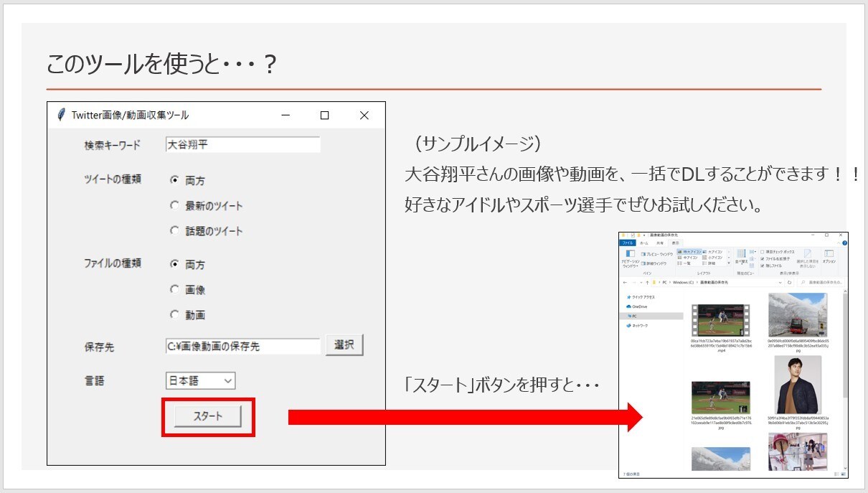Select the 21e065d9 baseball field image
The image size is (868, 493).
click(721, 398)
